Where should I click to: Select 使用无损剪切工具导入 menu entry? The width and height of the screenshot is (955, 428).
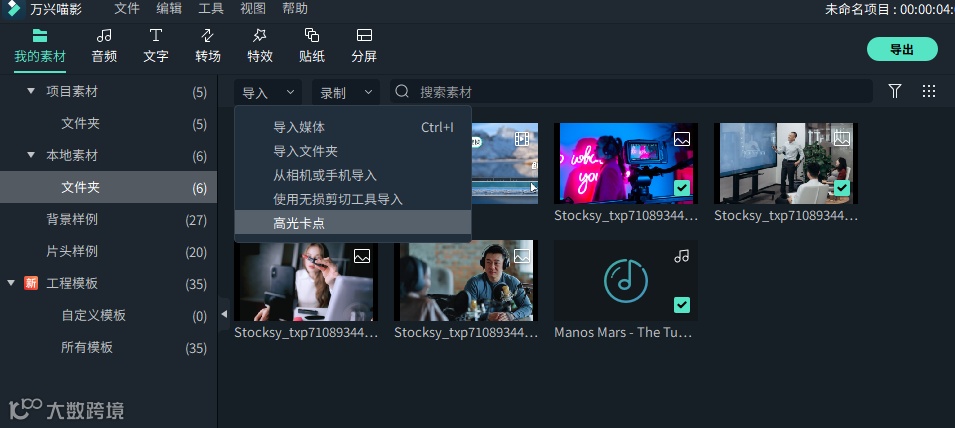(x=353, y=199)
